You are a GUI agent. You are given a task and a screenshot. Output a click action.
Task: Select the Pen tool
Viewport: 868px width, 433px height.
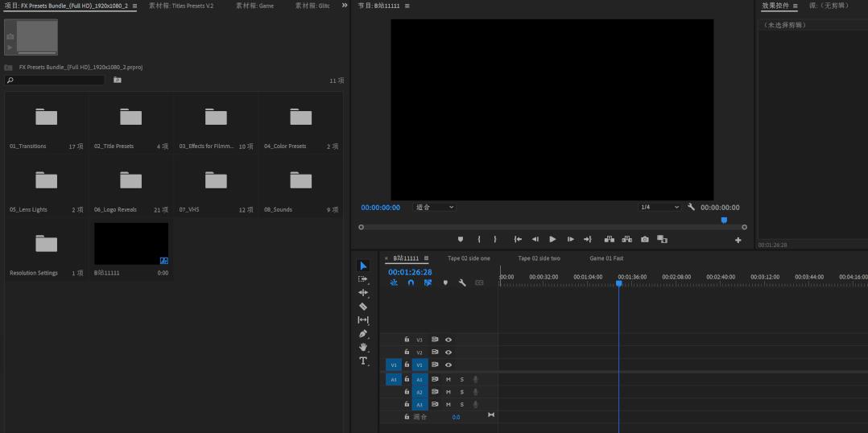(x=363, y=333)
